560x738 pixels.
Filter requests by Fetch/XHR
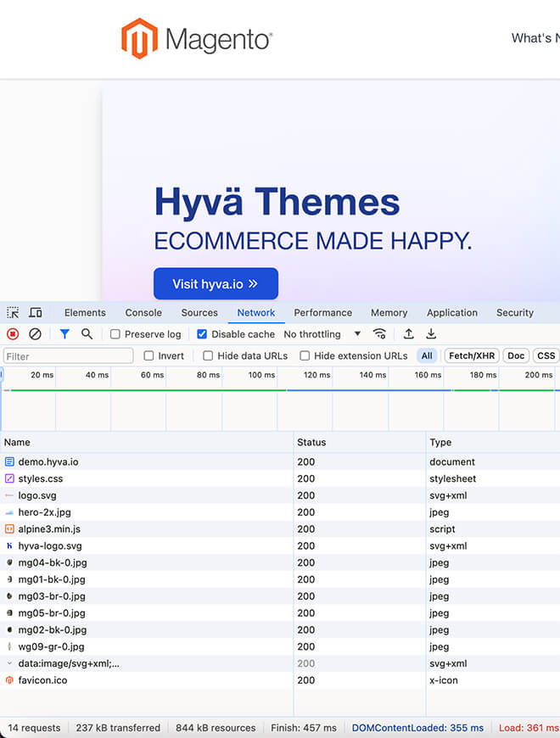[472, 355]
